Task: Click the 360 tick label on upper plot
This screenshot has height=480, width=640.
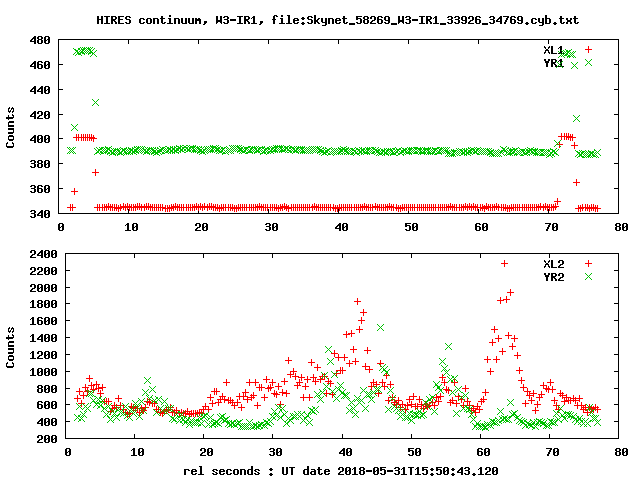Action: [40, 189]
